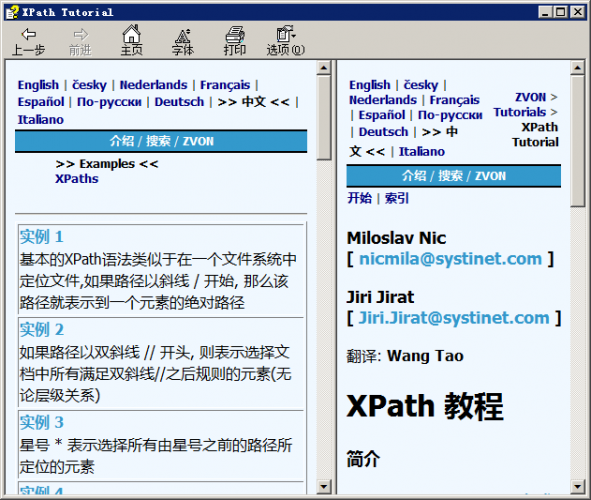This screenshot has width=591, height=500.
Task: Click the Print (打印) icon
Action: tap(235, 34)
